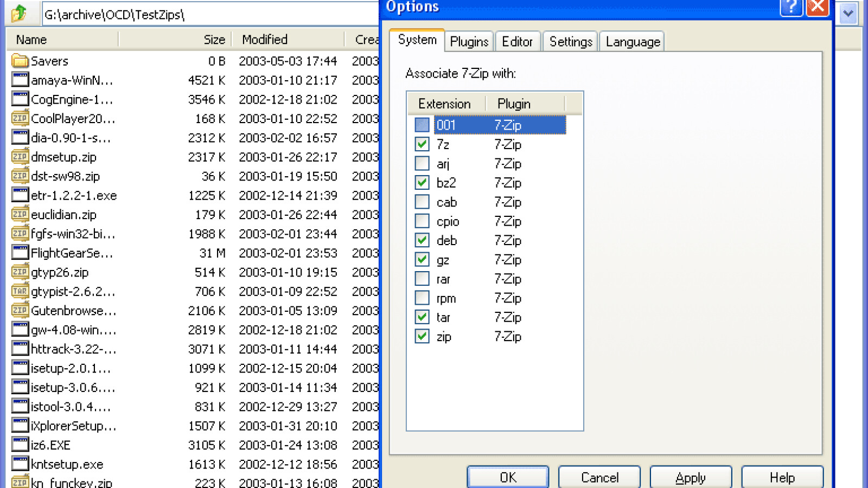Screen dimensions: 868x488
Task: Click the TAR icon beside gtypist-2.6.2
Action: coord(20,291)
